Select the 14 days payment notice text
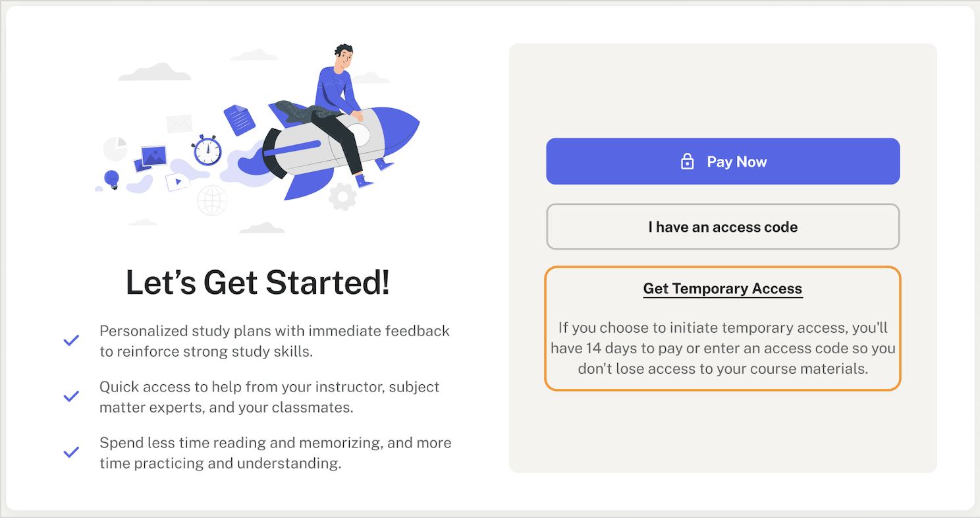 722,348
